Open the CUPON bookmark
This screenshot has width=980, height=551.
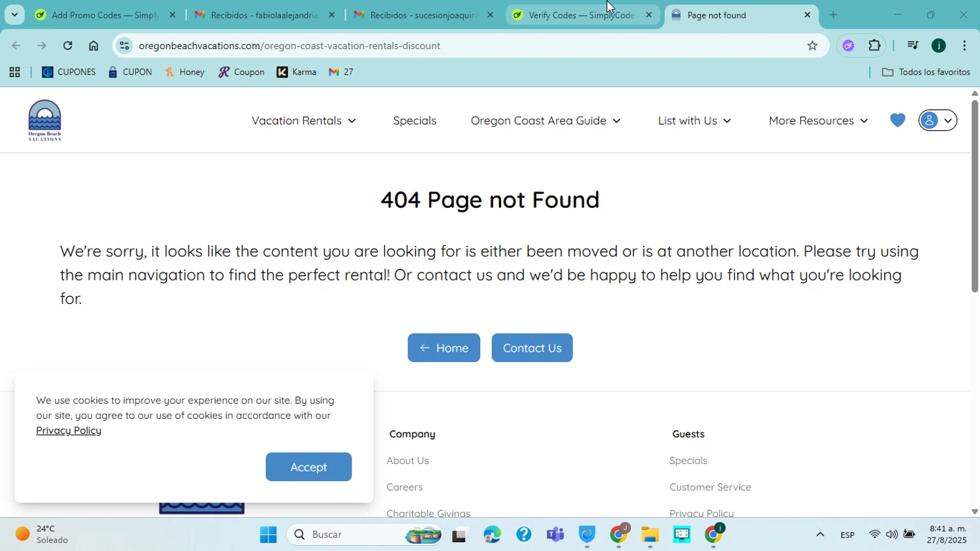[130, 73]
